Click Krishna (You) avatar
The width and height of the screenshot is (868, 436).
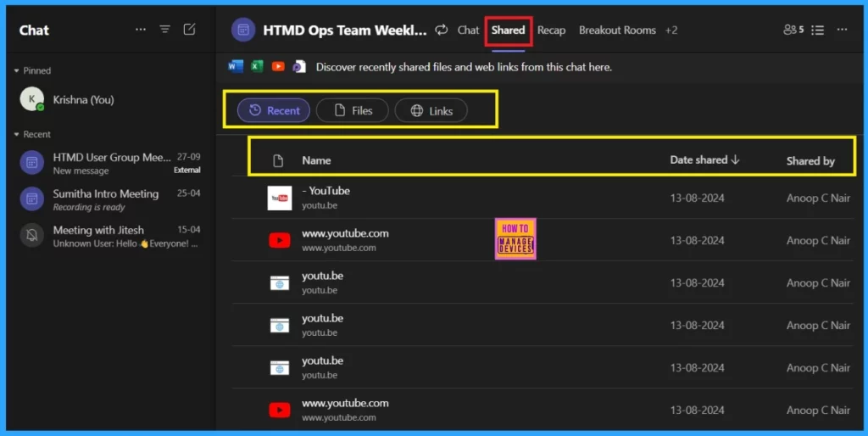[x=32, y=99]
